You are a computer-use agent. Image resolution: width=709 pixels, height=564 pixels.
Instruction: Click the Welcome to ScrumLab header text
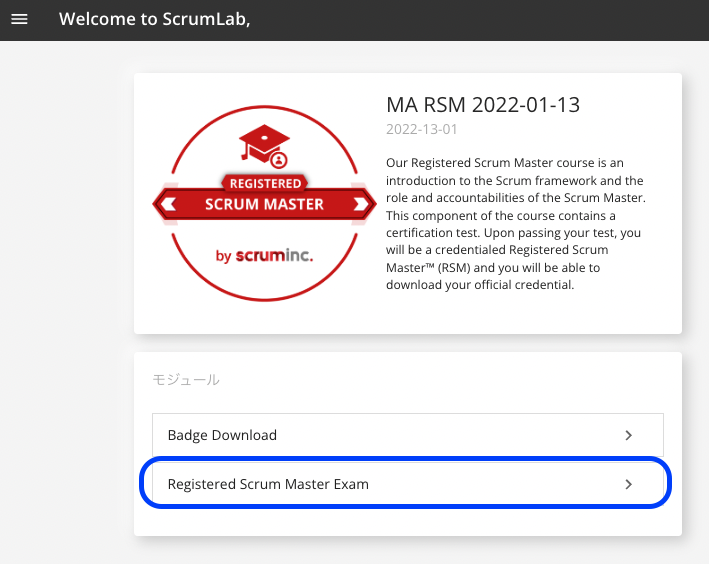pos(155,19)
